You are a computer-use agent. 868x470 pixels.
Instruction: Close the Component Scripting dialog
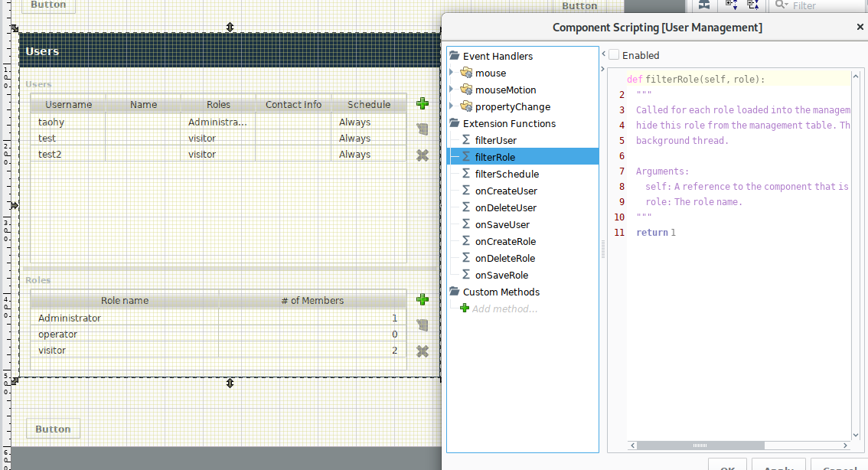[x=860, y=27]
